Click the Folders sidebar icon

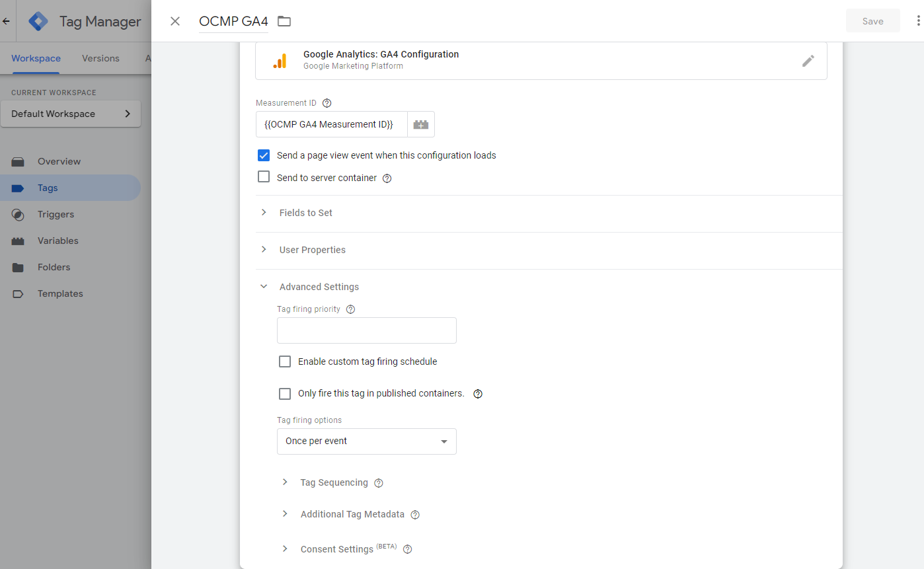pos(18,267)
